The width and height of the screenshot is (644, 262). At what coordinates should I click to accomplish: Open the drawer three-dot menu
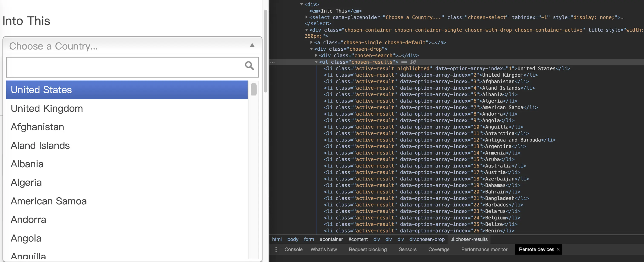pyautogui.click(x=276, y=249)
